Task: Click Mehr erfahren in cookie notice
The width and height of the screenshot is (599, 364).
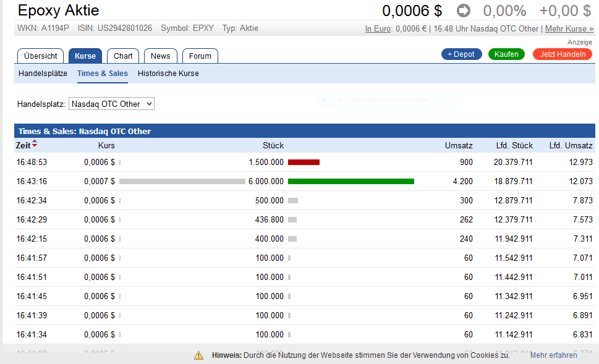Action: coord(553,355)
